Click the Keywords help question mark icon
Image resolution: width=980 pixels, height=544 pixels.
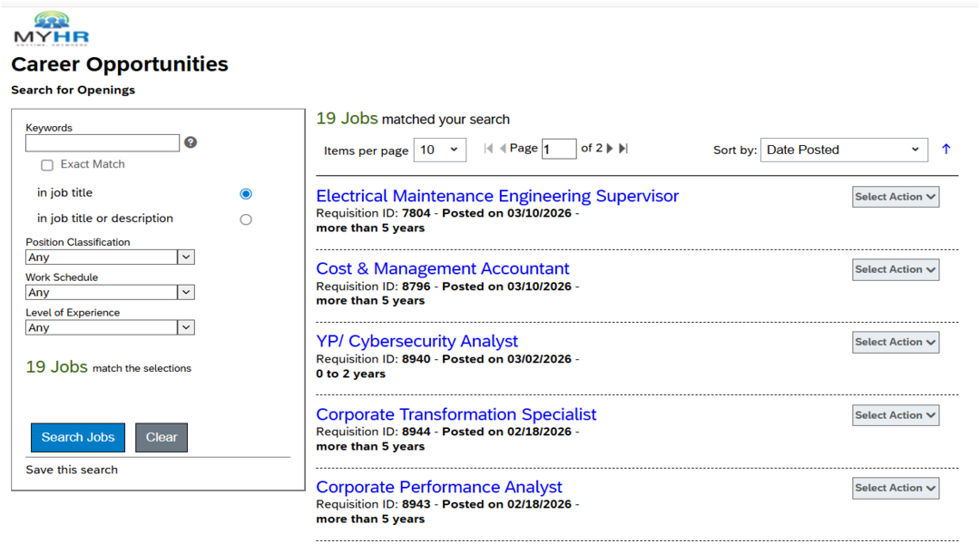click(191, 142)
